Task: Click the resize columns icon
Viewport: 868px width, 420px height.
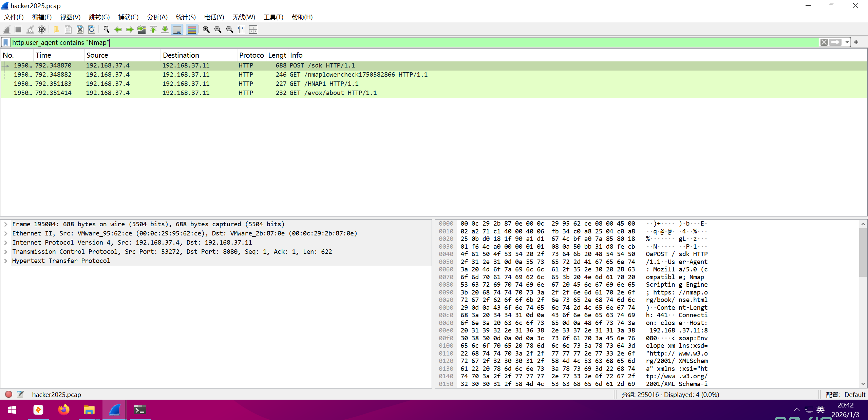Action: pos(241,30)
